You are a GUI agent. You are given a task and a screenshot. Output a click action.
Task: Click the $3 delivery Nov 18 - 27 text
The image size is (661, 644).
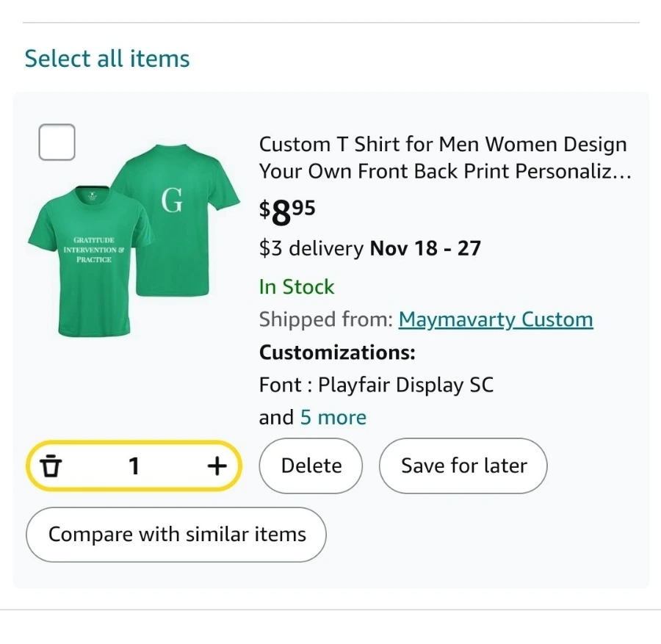[x=369, y=248]
